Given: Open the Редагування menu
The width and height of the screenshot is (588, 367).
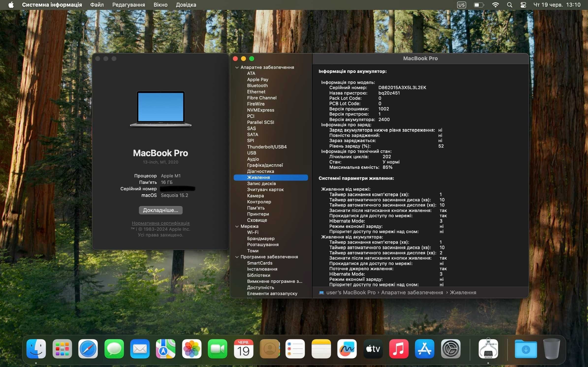Looking at the screenshot, I should [128, 5].
